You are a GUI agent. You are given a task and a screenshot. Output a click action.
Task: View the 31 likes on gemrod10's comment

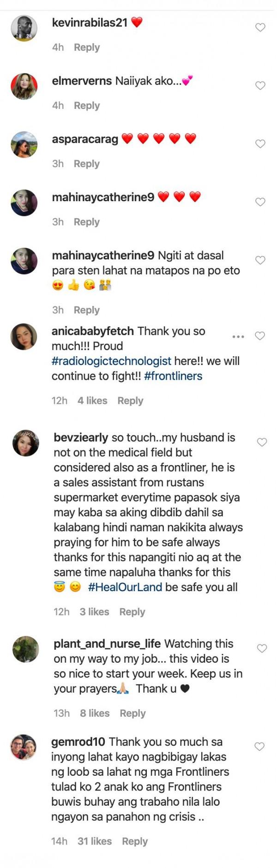(95, 841)
